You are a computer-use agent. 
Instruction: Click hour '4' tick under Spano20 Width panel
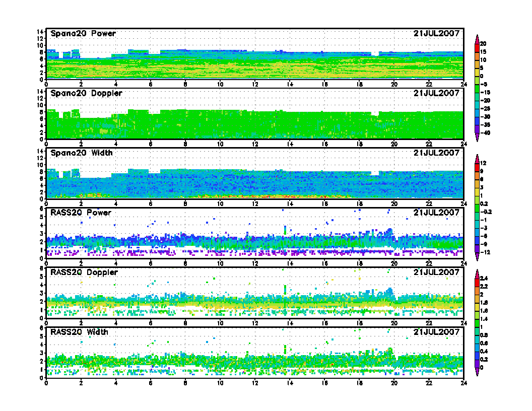[x=116, y=204]
